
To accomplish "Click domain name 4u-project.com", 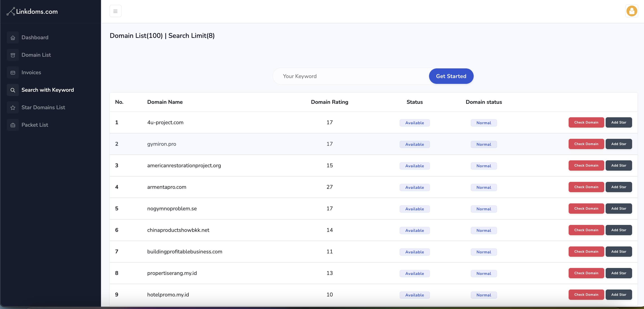I will coord(165,122).
